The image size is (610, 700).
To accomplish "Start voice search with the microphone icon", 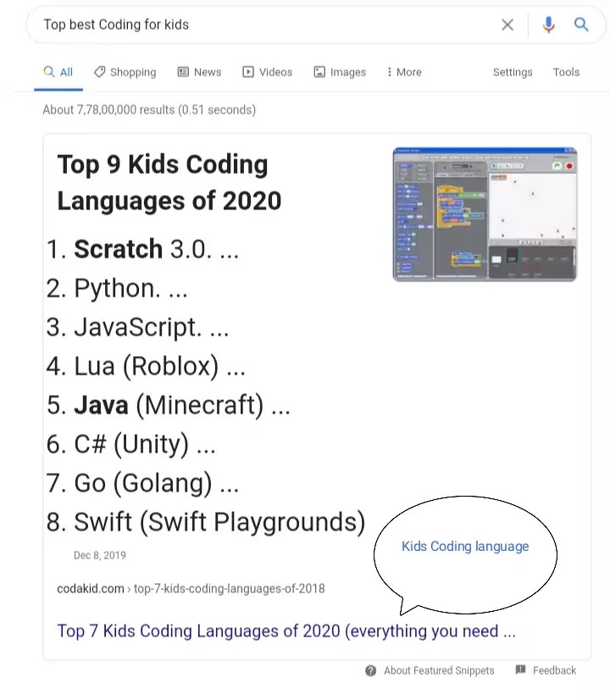I will tap(548, 25).
